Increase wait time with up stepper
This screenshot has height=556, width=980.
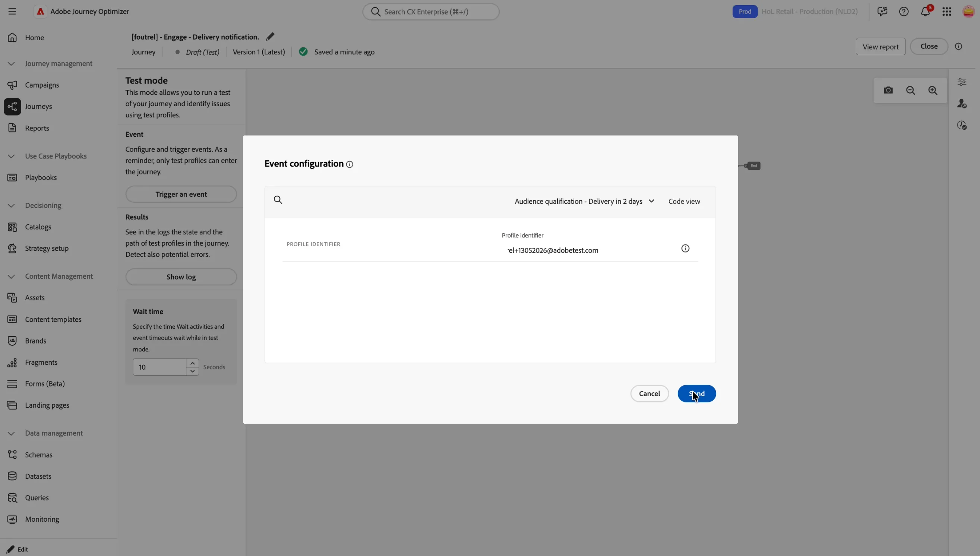point(192,363)
